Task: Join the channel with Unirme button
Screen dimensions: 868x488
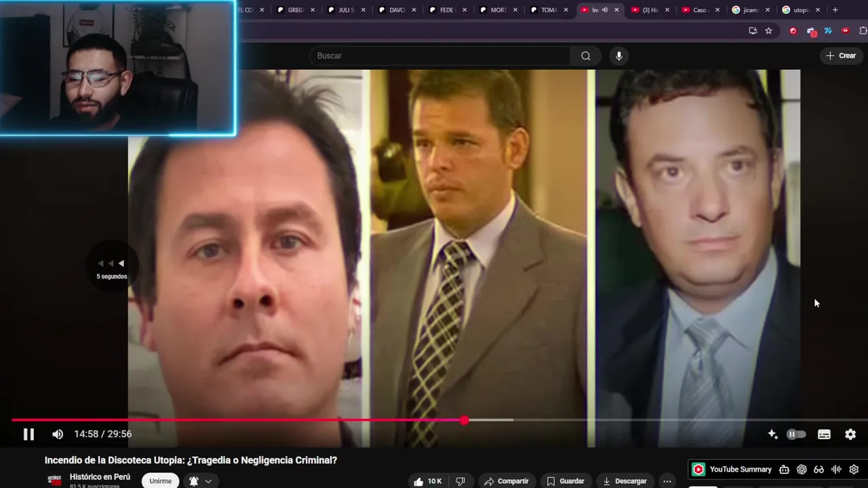Action: coord(161,481)
